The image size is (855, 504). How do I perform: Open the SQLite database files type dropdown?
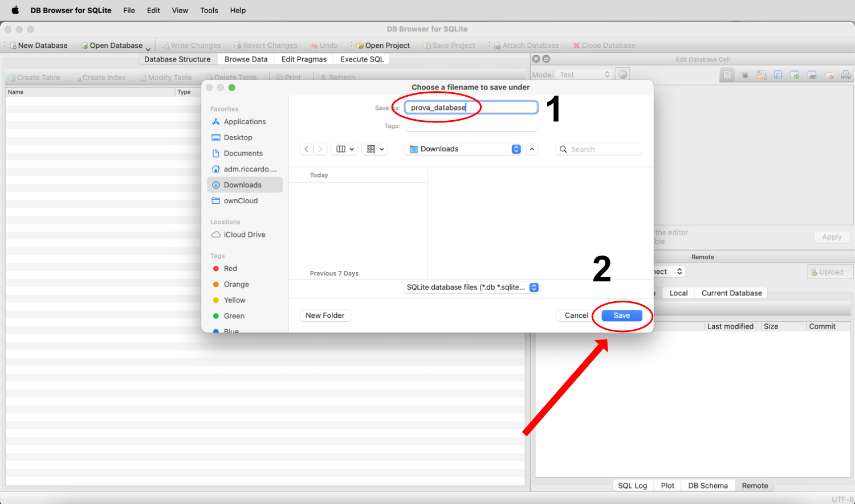pyautogui.click(x=471, y=288)
